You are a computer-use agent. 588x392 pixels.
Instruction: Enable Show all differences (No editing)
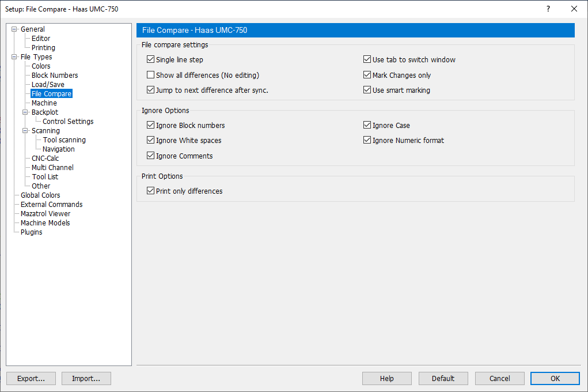tap(150, 74)
